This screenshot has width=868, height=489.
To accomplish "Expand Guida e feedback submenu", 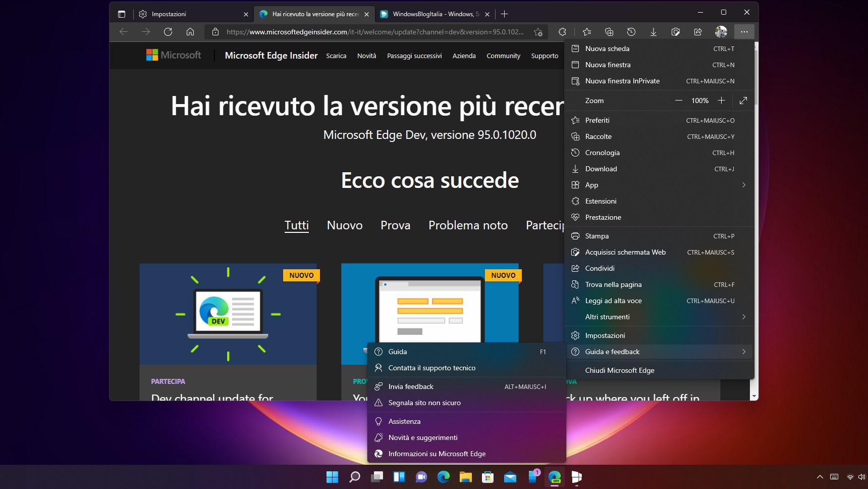I will tap(659, 352).
